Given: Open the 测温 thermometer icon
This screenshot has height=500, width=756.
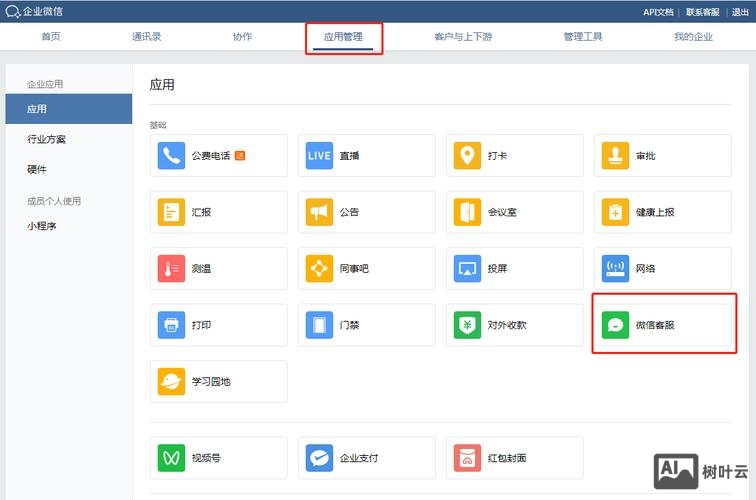Looking at the screenshot, I should coord(171,268).
